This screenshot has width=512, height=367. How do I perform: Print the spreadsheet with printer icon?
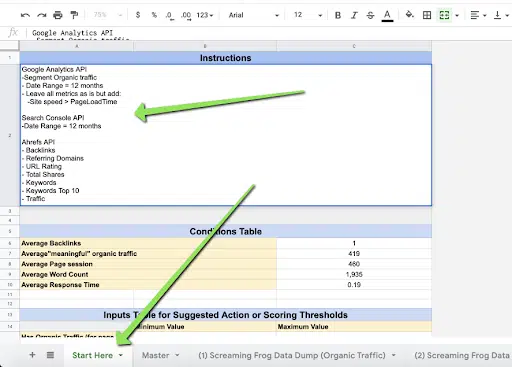pos(58,15)
